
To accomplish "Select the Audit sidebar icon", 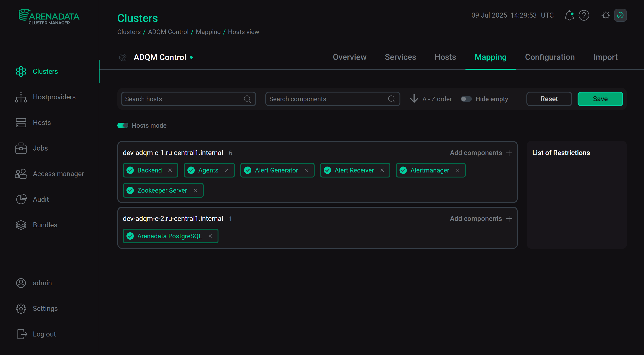I will point(21,199).
